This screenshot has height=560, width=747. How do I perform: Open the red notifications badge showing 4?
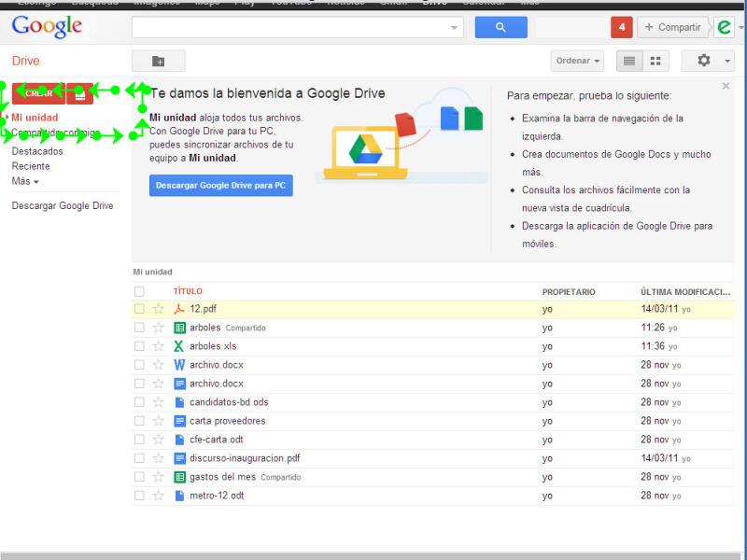pos(621,27)
